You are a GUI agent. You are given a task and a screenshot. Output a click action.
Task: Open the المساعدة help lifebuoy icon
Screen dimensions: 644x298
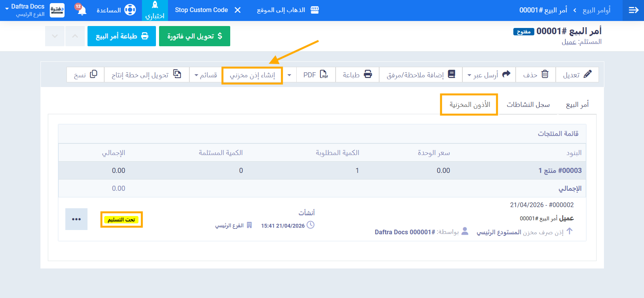(130, 10)
